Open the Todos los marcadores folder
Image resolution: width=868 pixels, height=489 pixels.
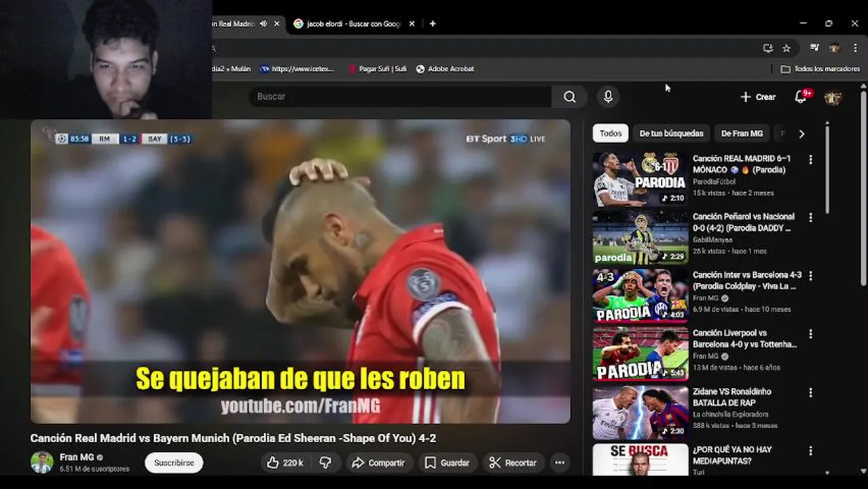pos(820,69)
